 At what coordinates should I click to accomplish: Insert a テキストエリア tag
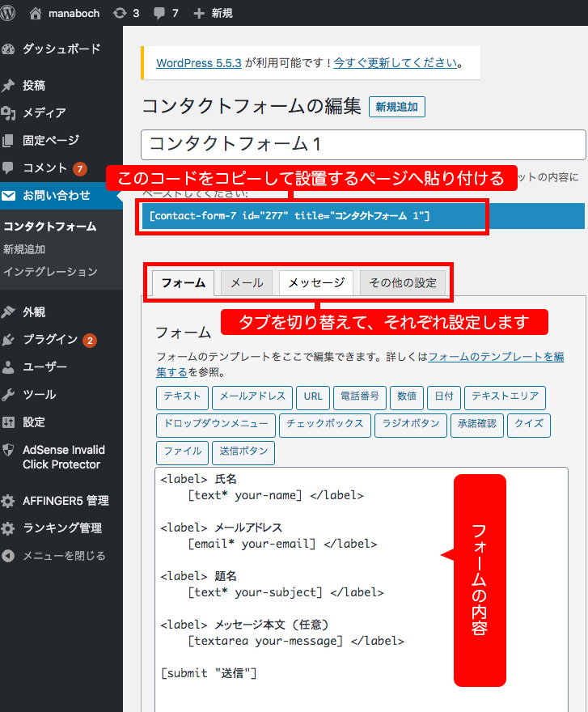click(505, 397)
